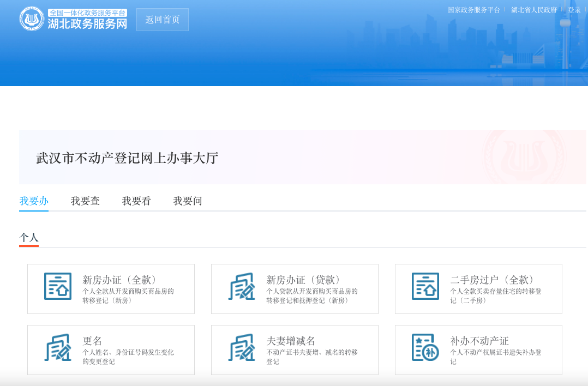
Task: Click the 夫妻增减名 icon
Action: pyautogui.click(x=242, y=347)
